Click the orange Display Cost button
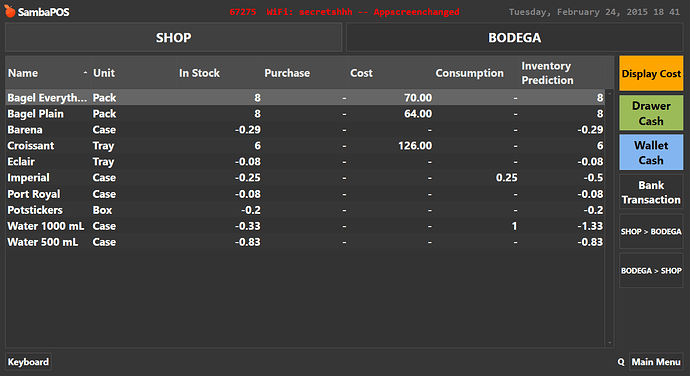 click(x=651, y=74)
